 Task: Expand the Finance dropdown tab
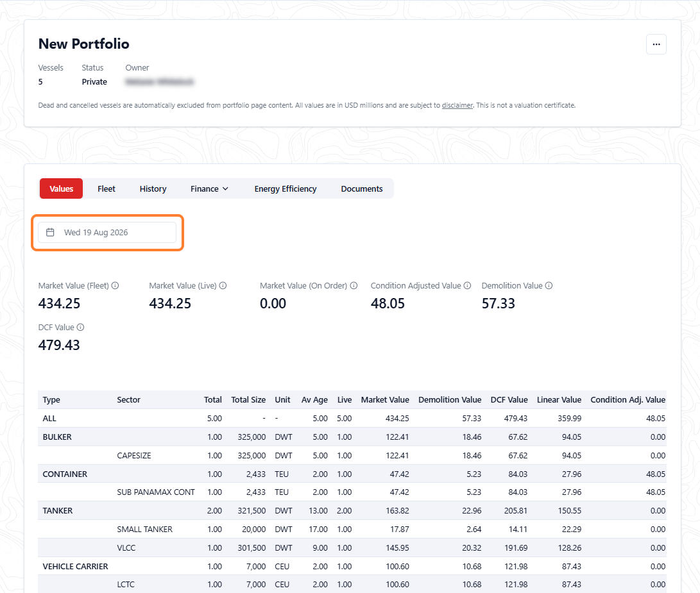pos(209,188)
